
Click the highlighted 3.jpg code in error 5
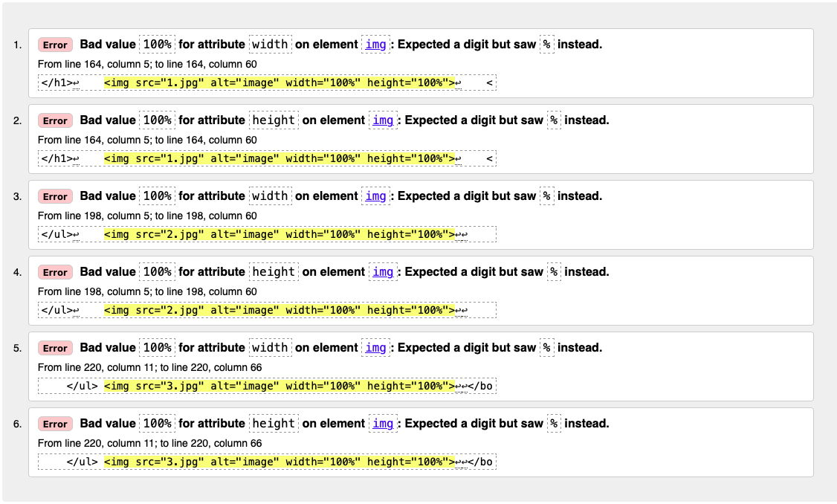279,386
